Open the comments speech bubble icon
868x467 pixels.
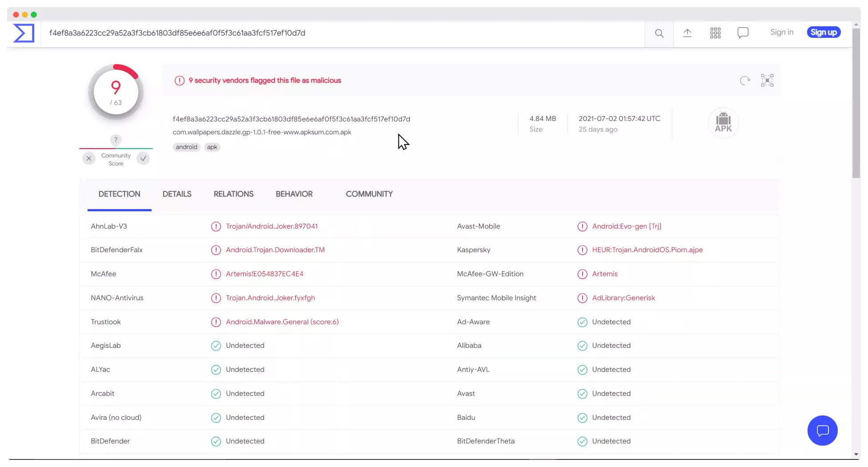tap(743, 33)
